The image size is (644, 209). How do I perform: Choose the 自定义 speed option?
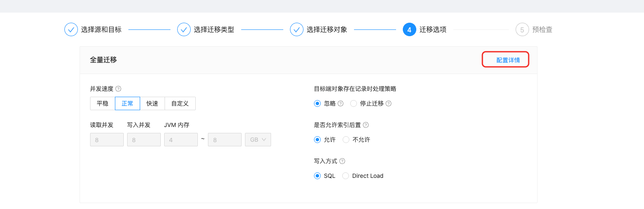coord(180,103)
